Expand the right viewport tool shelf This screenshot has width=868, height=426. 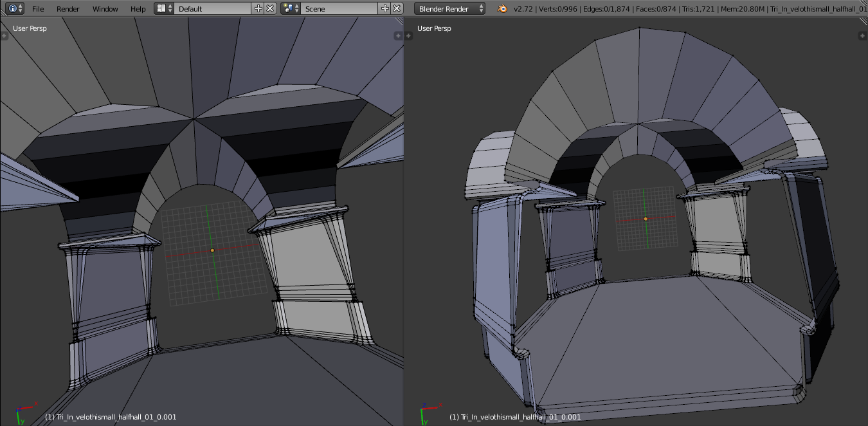[409, 36]
